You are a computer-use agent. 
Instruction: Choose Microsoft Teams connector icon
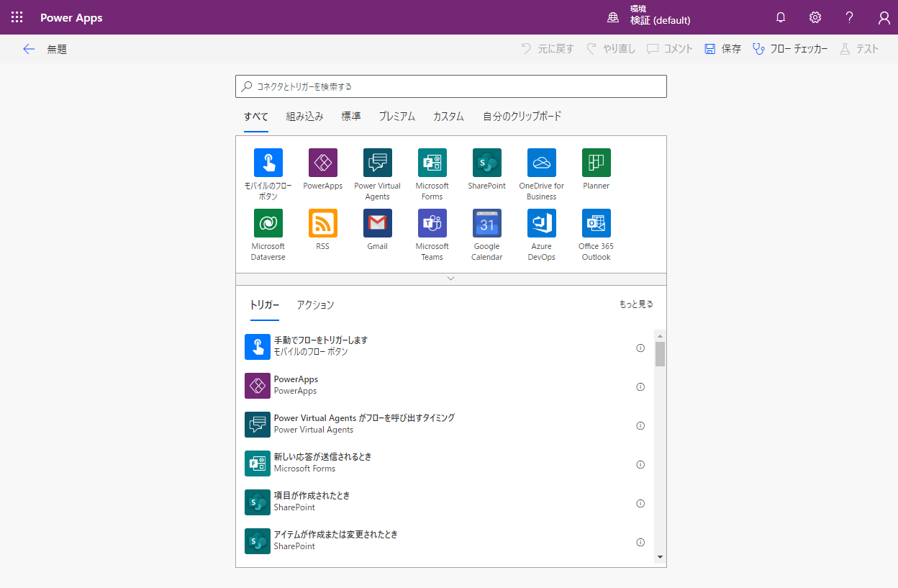coord(432,223)
